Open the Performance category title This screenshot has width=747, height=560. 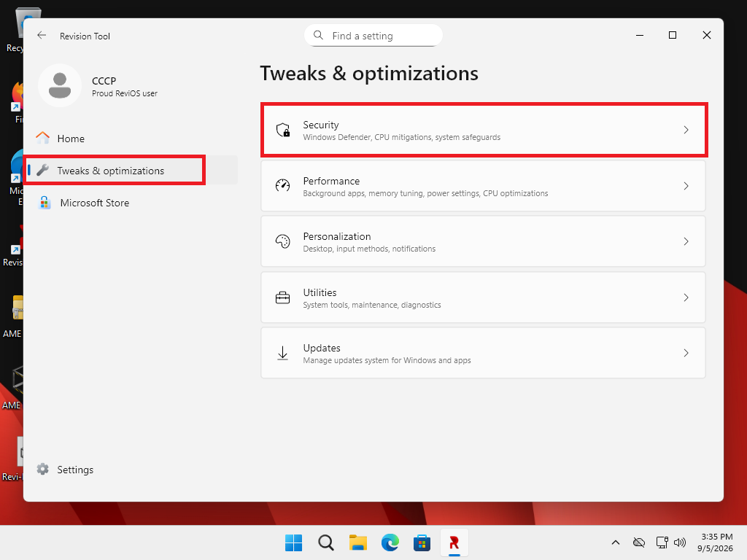coord(331,181)
